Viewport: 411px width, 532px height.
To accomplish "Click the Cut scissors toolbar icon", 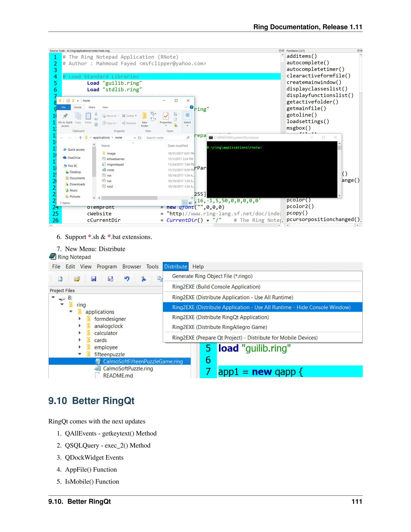I will [143, 279].
